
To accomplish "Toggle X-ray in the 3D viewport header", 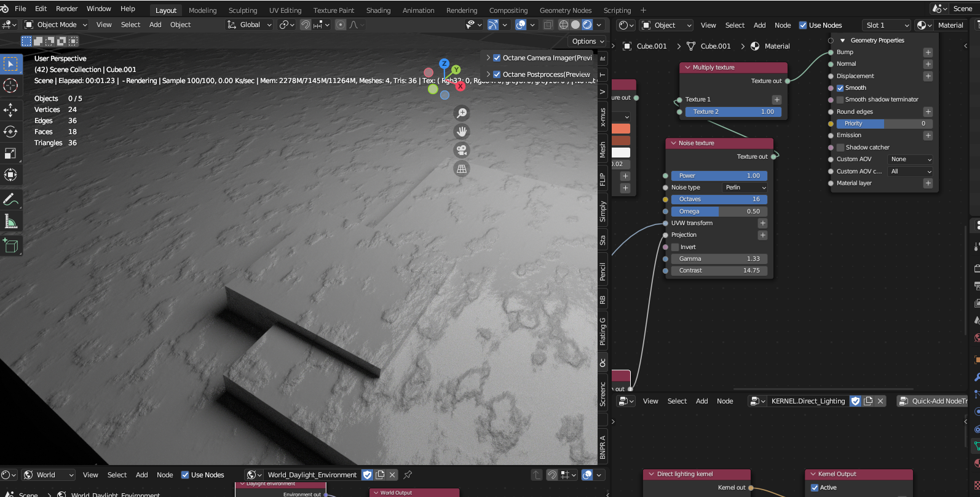I will pos(548,25).
